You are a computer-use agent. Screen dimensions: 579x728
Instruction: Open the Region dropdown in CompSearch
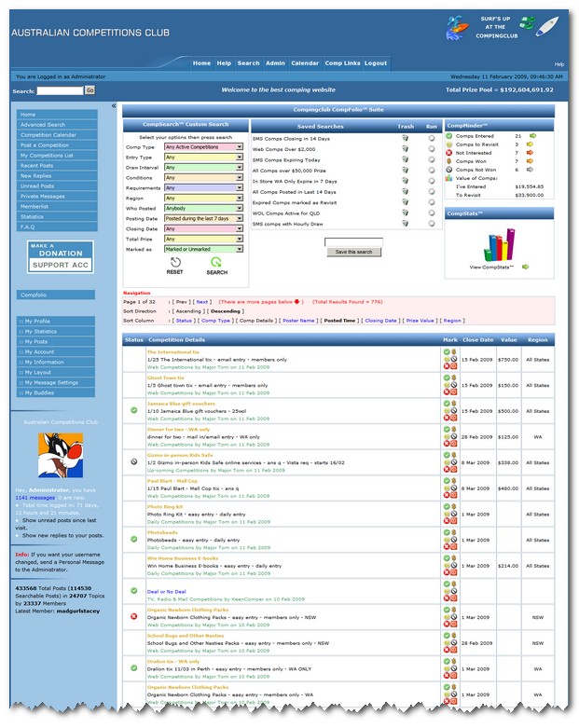204,198
